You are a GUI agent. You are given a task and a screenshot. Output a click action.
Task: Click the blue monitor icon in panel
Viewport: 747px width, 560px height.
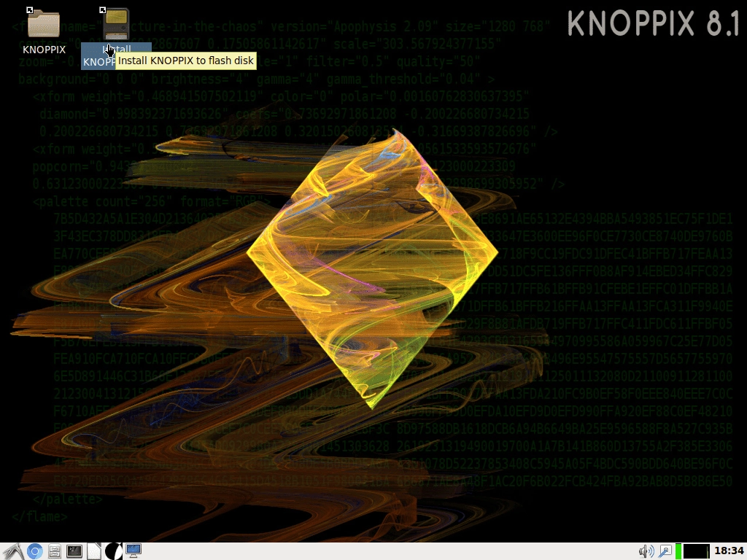[x=133, y=551]
